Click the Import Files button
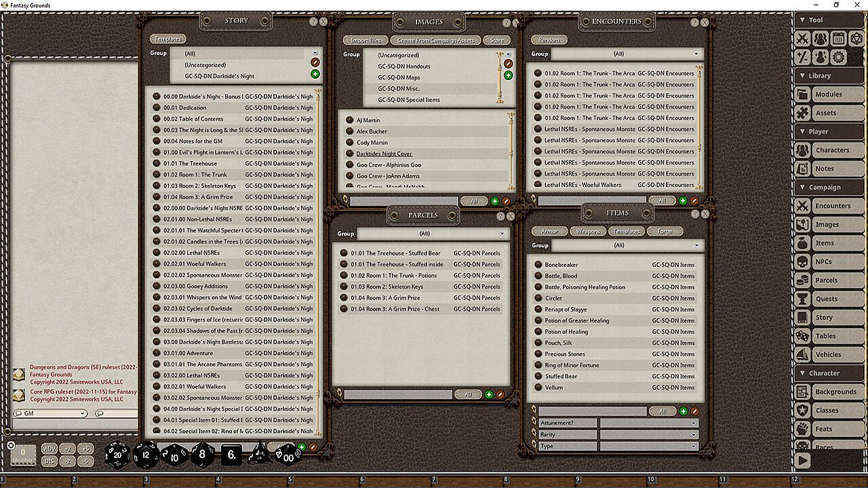 point(365,41)
